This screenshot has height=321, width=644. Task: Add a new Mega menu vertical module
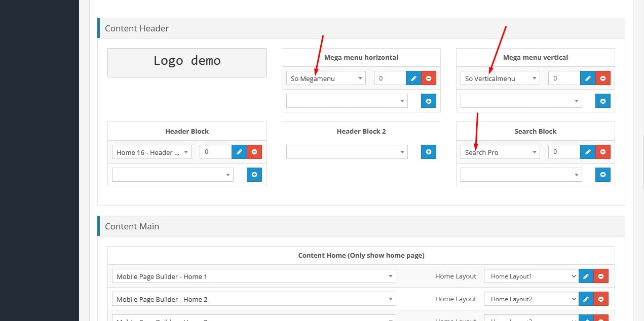(x=603, y=101)
